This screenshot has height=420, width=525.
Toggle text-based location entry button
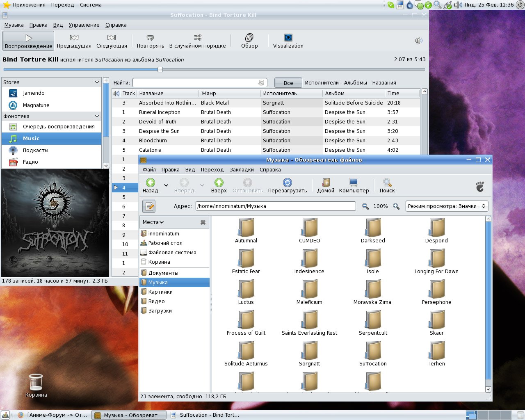click(149, 206)
